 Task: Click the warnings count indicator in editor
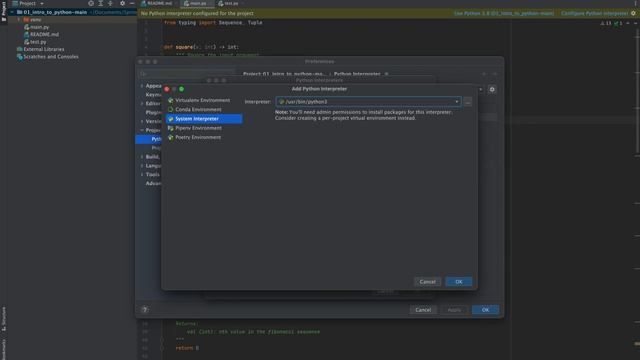[x=606, y=23]
